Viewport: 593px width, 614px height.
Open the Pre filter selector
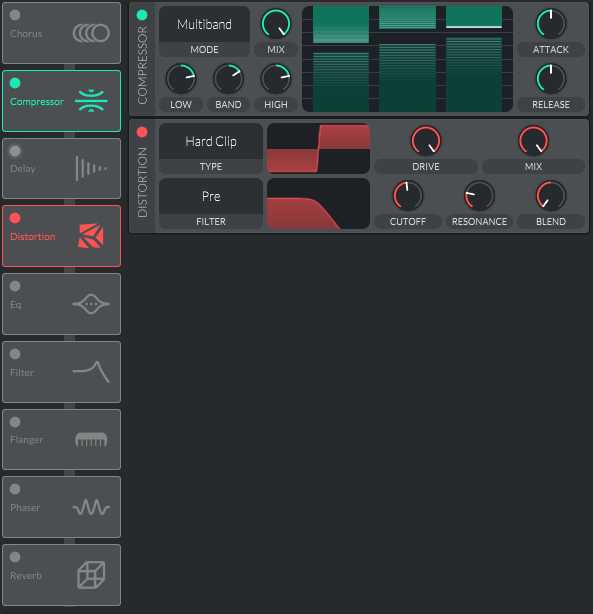point(211,196)
